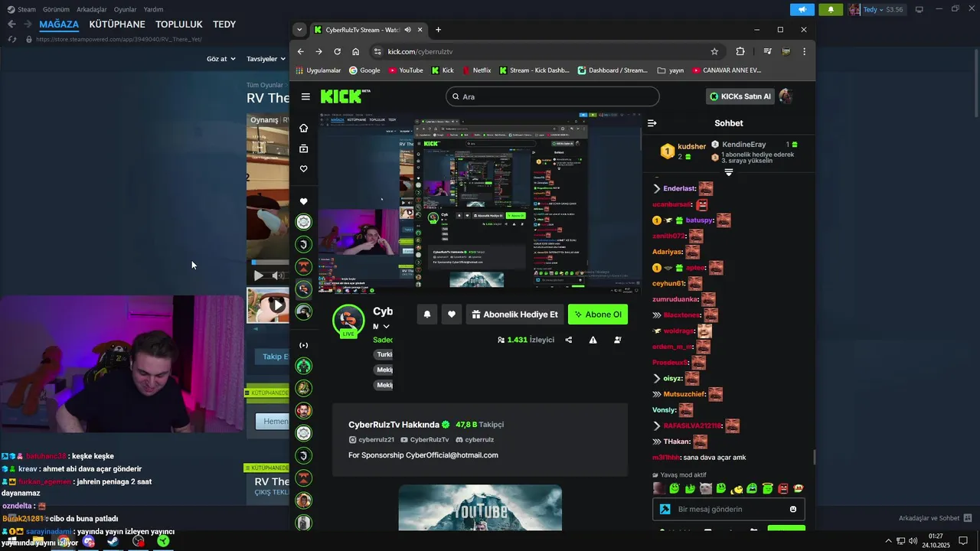Expand the channel title chevron under Cyb
The height and width of the screenshot is (551, 980).
click(386, 327)
